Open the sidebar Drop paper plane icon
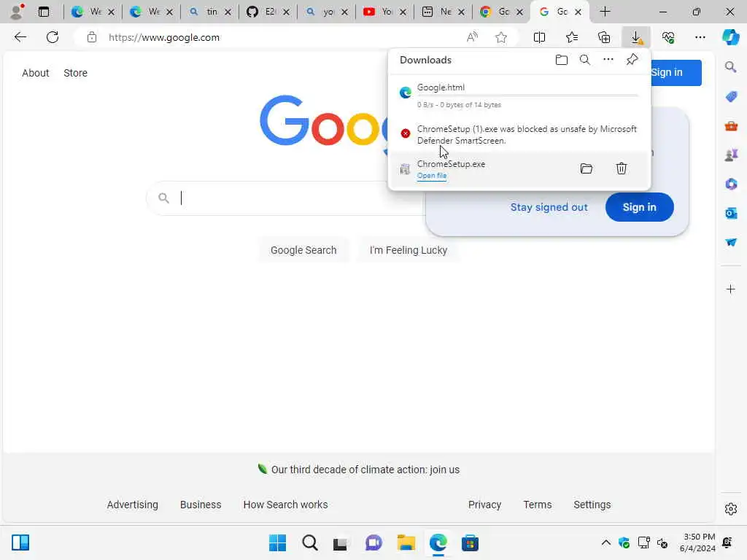 coord(731,242)
